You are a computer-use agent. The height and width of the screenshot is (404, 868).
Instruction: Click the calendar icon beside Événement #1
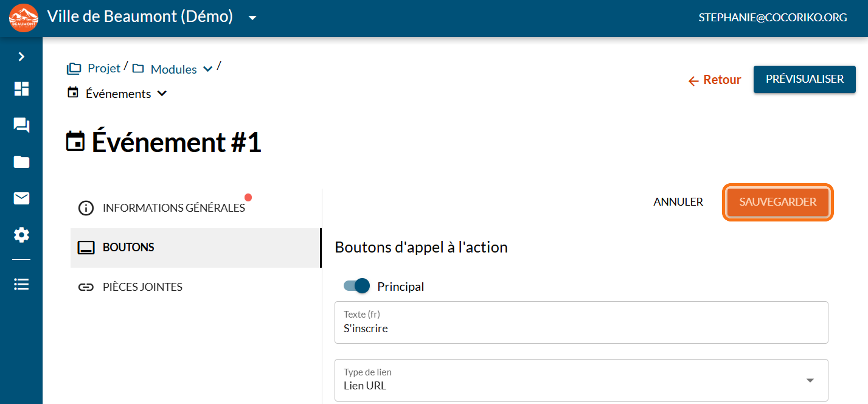(75, 142)
